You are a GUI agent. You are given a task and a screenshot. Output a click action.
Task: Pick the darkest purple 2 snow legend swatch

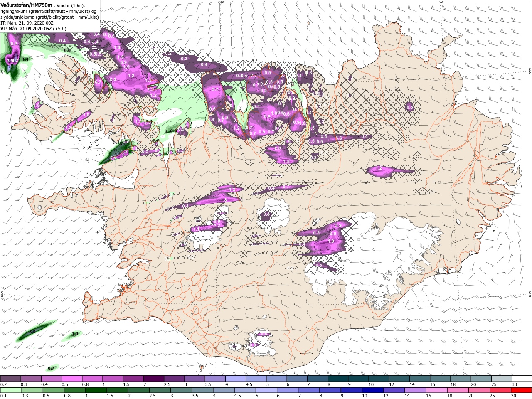[x=154, y=379]
